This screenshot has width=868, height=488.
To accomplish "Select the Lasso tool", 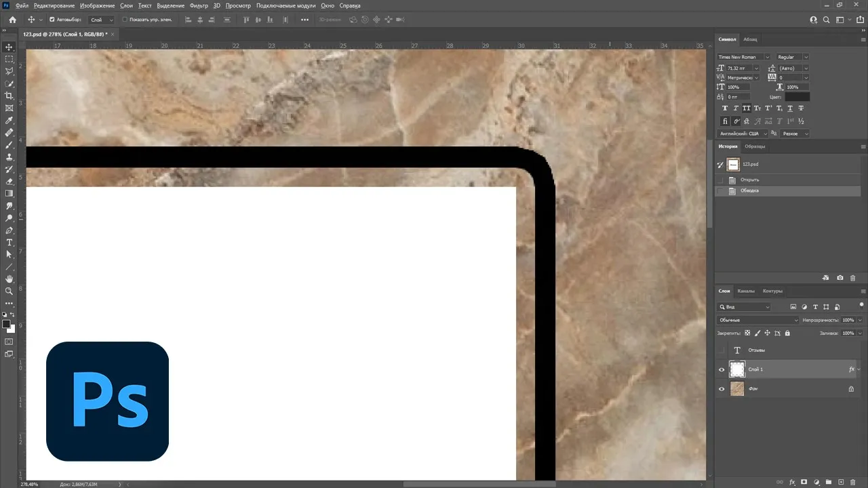I will point(9,71).
